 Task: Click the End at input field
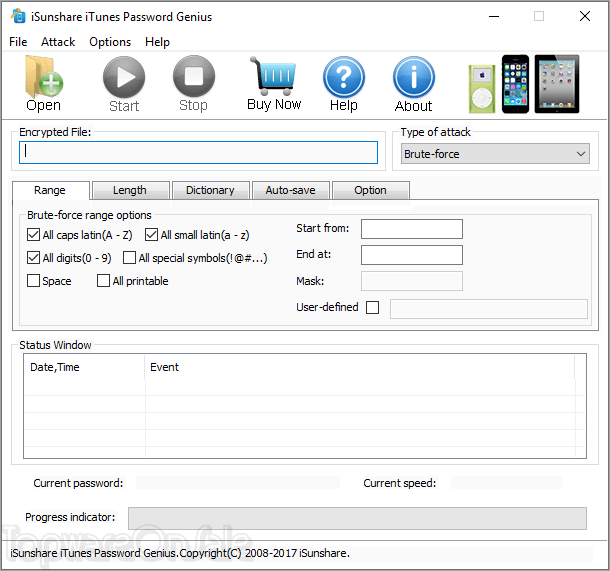(412, 255)
